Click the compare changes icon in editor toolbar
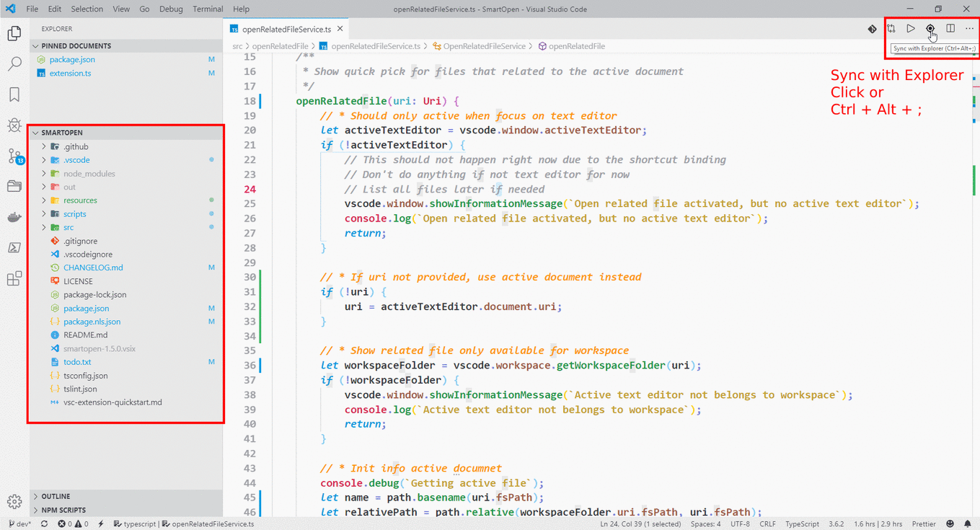 (891, 29)
